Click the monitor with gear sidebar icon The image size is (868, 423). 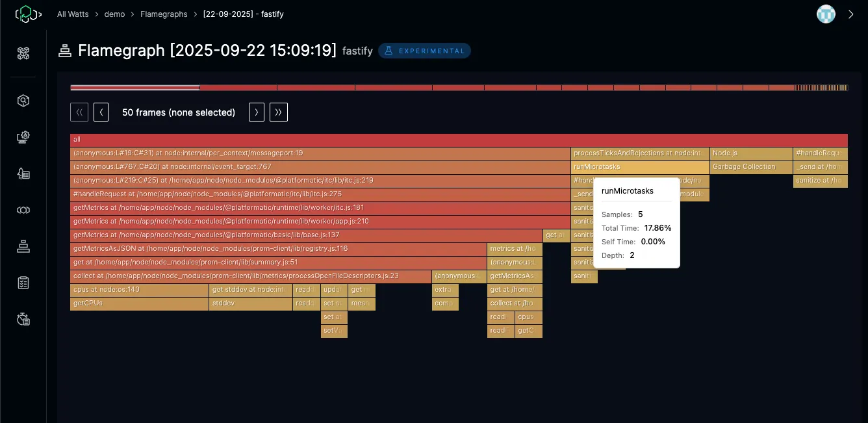(23, 137)
